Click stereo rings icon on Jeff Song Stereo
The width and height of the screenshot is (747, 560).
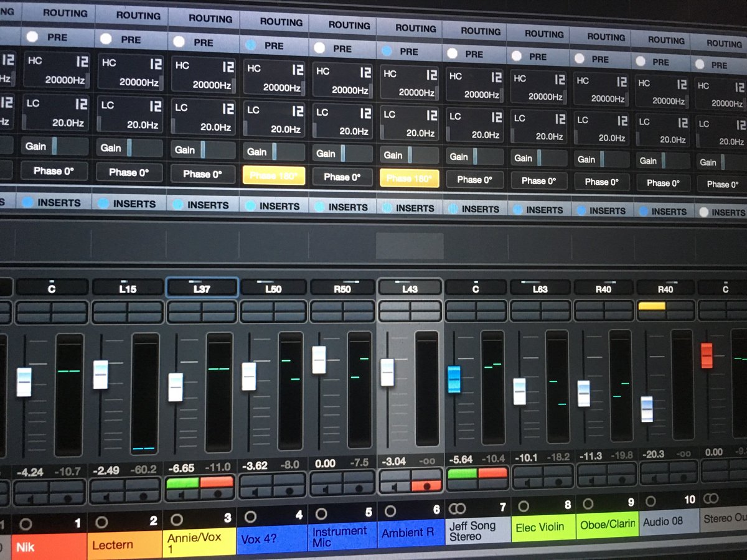[457, 508]
